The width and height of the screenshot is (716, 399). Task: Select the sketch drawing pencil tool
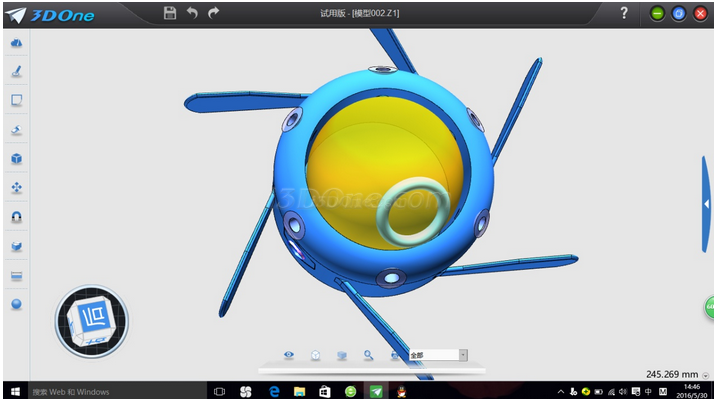(16, 71)
